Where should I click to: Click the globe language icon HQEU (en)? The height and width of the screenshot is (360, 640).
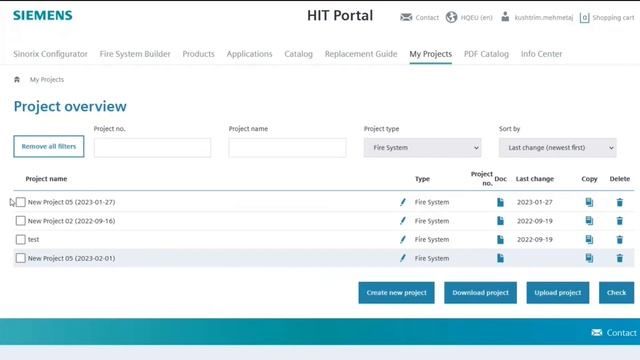click(x=451, y=17)
